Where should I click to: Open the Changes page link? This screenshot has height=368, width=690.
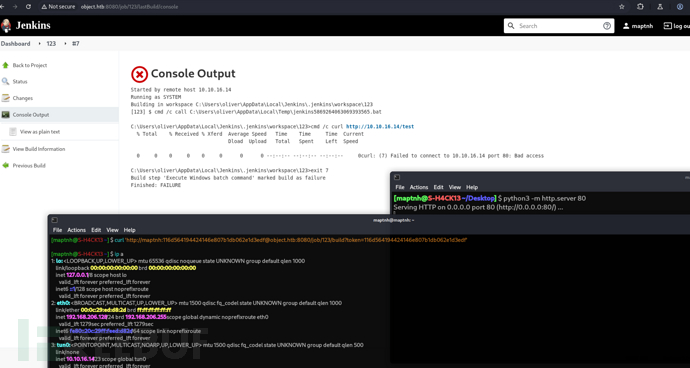22,98
